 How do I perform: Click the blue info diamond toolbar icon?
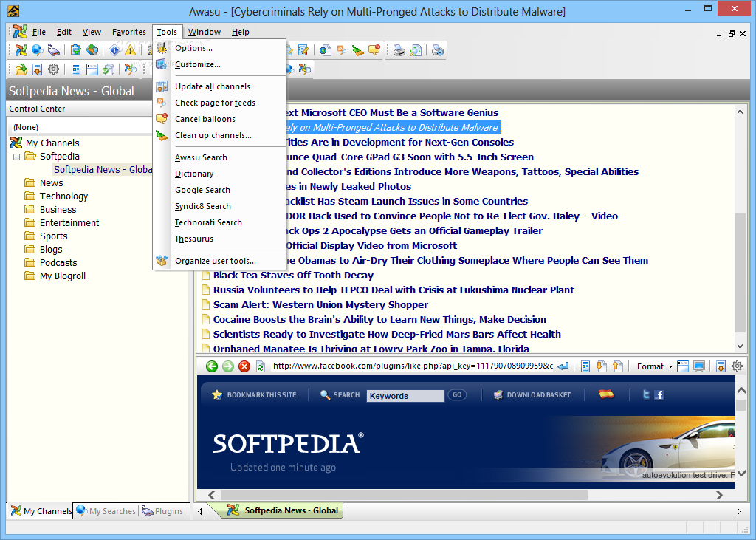tap(114, 49)
